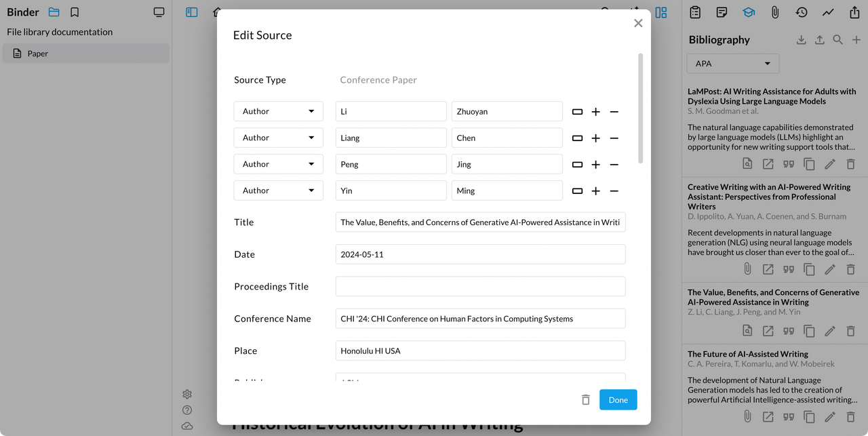Open the version history panel
Viewport: 868px width, 436px height.
tap(802, 12)
